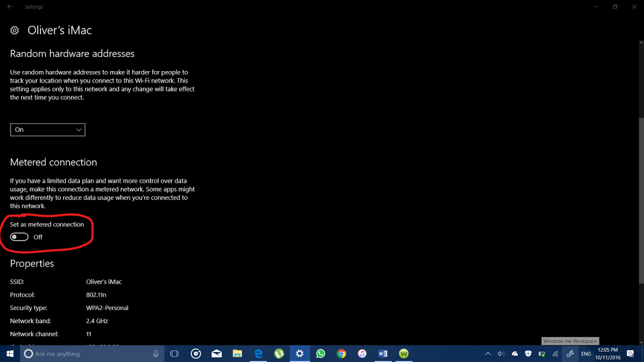Open Google Chrome from the taskbar
This screenshot has height=362, width=644.
point(341,354)
